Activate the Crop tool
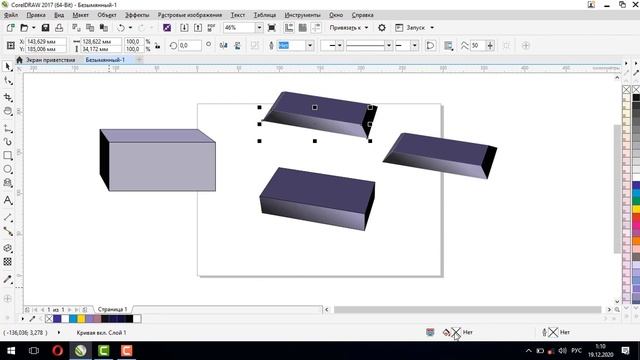 point(8,97)
